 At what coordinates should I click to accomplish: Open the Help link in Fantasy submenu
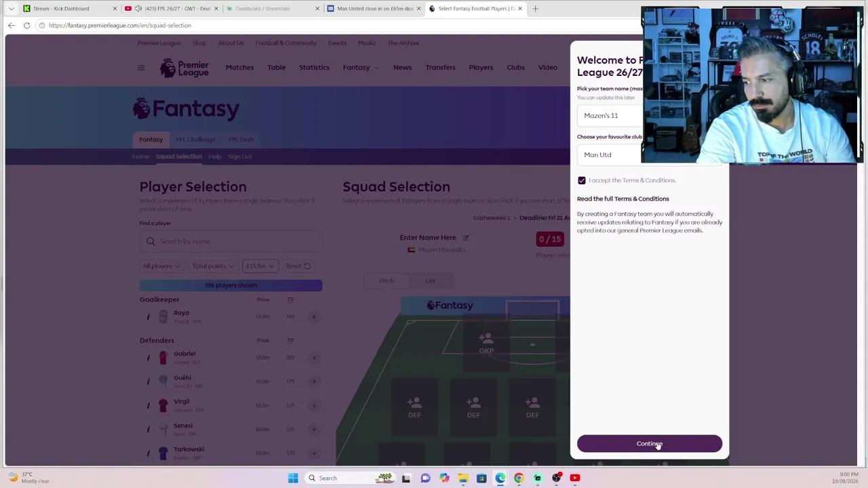click(x=215, y=157)
